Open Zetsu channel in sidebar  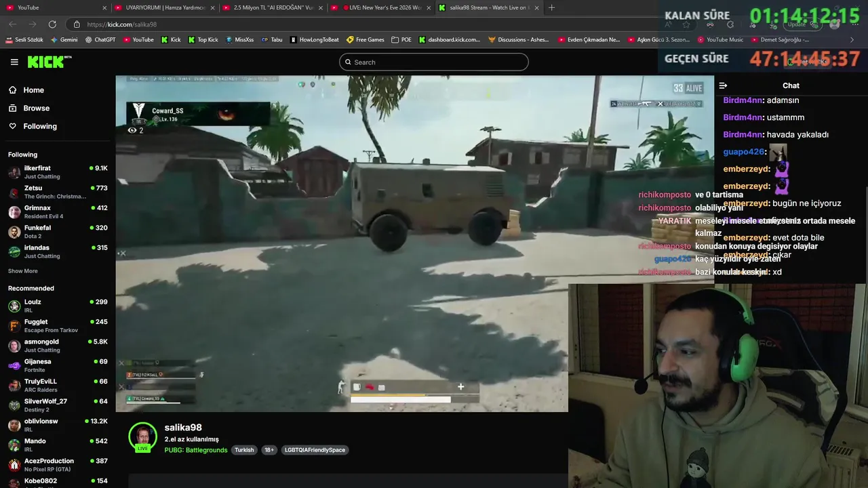pyautogui.click(x=58, y=192)
